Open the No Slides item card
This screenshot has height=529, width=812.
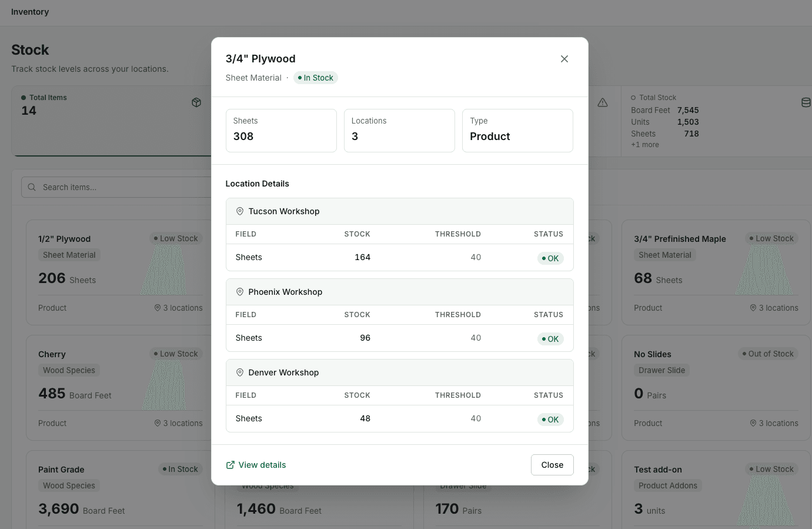[x=716, y=388]
